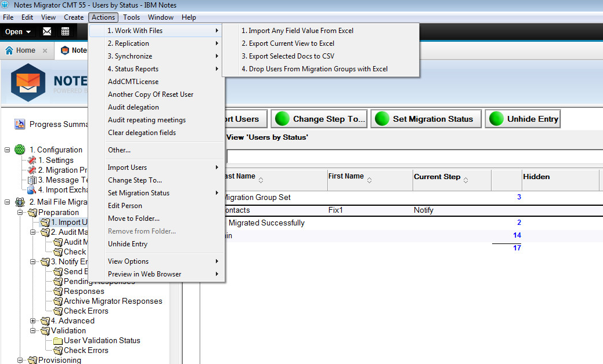603x364 pixels.
Task: Click the Message Templates icon
Action: 32,180
